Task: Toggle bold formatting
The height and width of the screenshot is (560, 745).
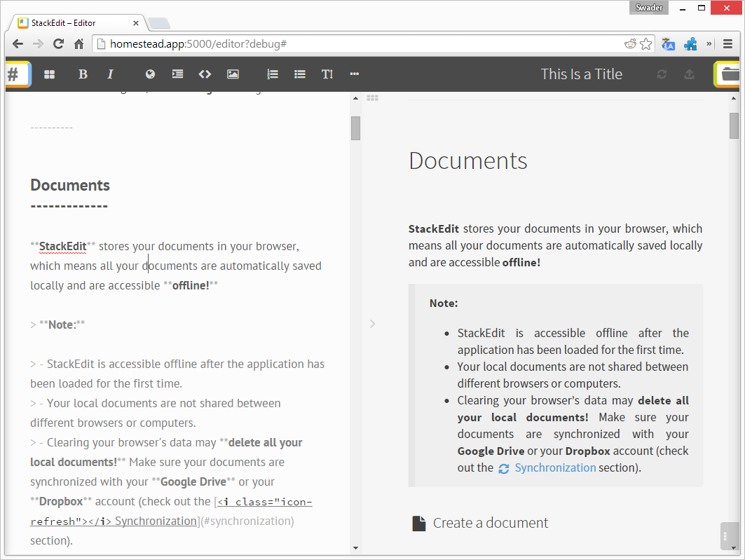Action: coord(83,74)
